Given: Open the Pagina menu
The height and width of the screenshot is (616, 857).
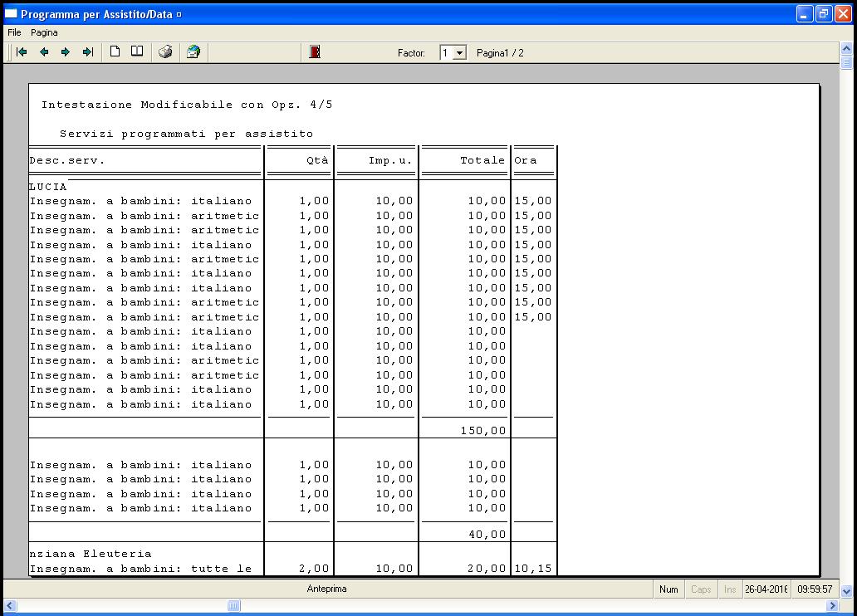Looking at the screenshot, I should pos(44,33).
